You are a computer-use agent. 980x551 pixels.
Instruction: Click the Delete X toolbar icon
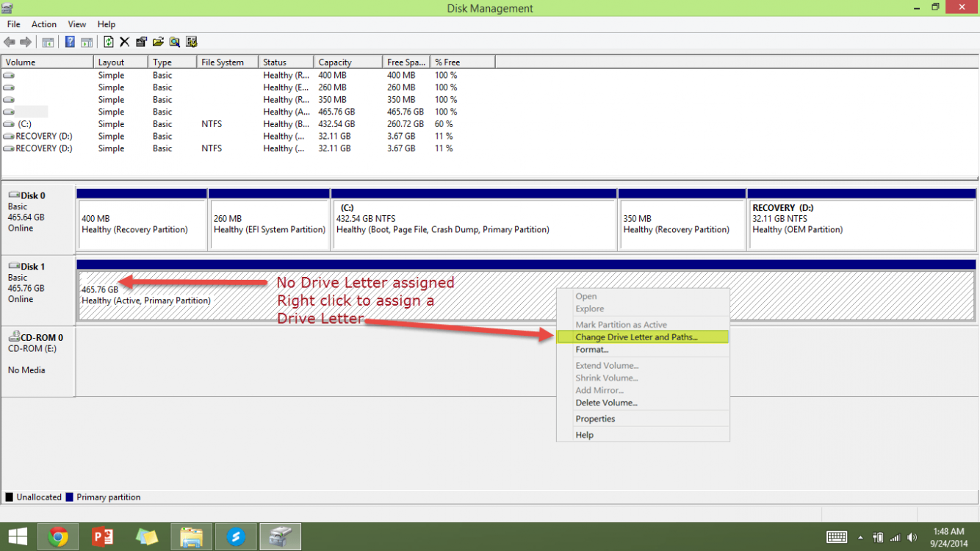coord(125,42)
